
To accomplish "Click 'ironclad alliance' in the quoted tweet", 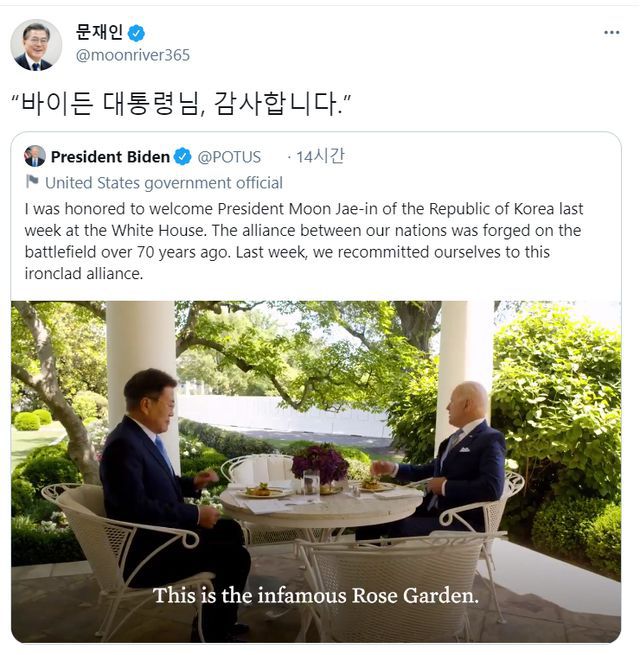I will coord(84,273).
